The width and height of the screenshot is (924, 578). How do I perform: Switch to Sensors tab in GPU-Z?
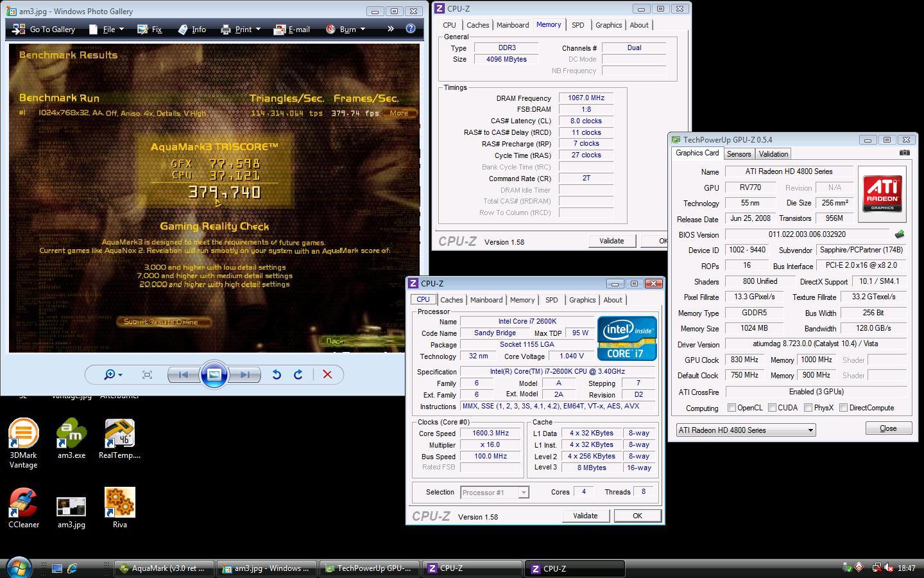[x=739, y=154]
